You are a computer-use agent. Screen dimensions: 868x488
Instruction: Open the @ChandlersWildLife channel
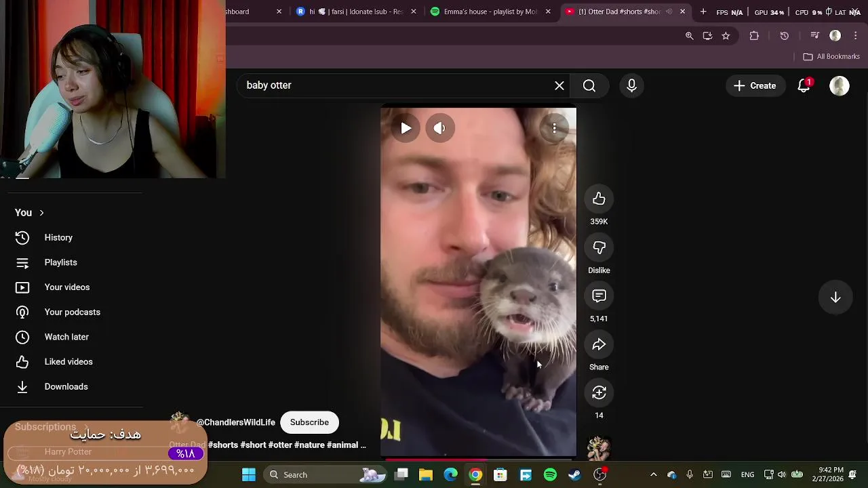pyautogui.click(x=235, y=422)
